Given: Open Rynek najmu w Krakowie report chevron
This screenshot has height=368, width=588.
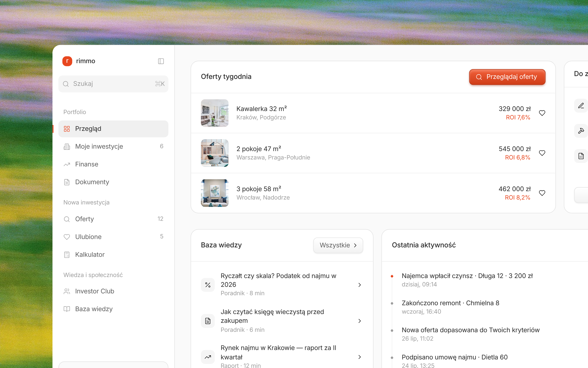Looking at the screenshot, I should [x=360, y=357].
